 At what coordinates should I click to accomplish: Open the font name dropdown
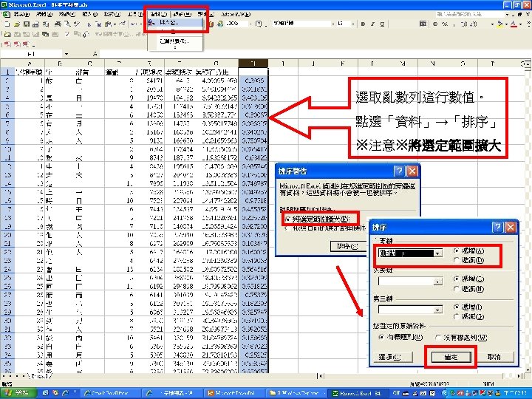coord(332,24)
